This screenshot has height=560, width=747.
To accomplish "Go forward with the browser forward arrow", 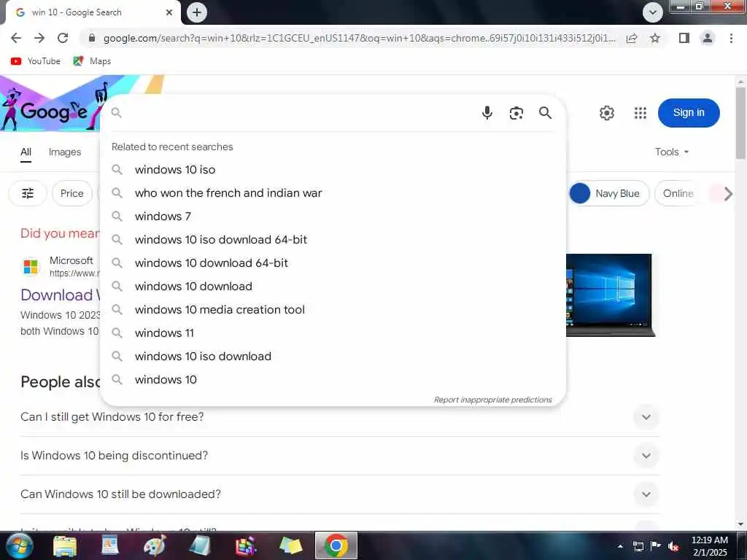I will pyautogui.click(x=39, y=38).
